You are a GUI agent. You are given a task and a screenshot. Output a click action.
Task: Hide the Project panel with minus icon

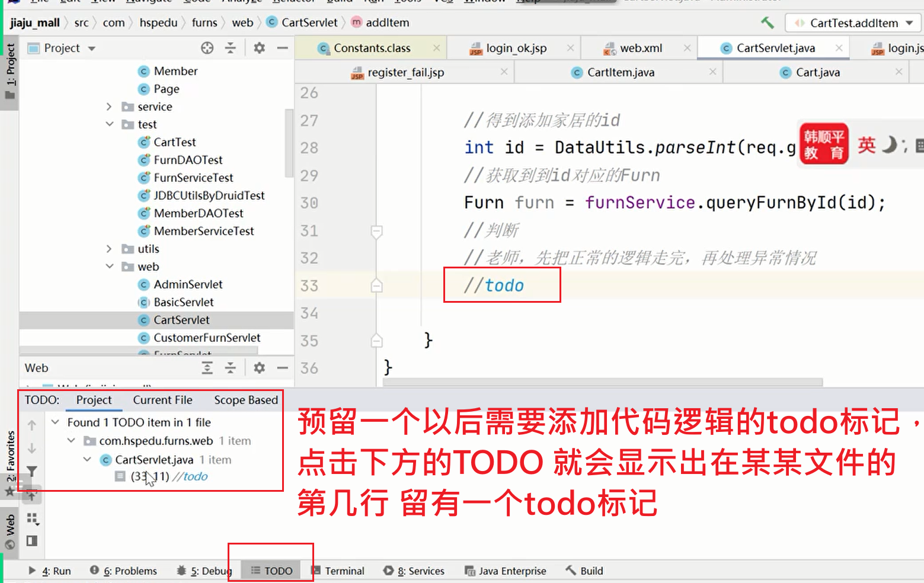(283, 48)
